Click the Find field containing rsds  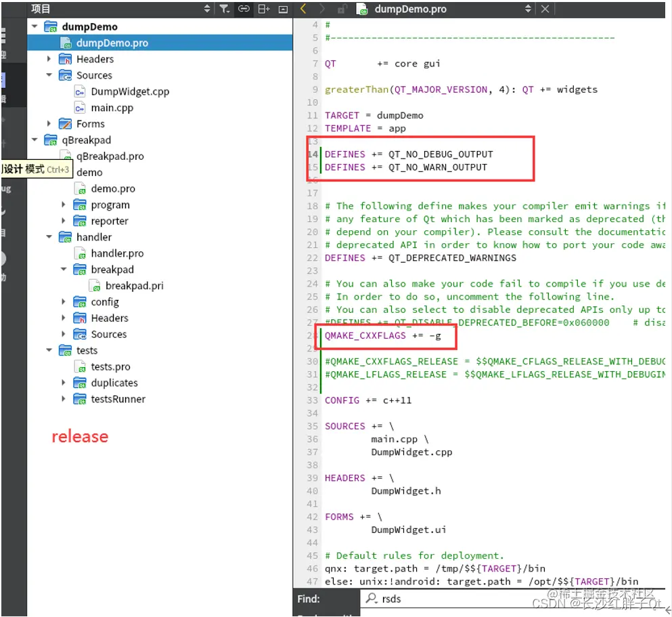[512, 599]
